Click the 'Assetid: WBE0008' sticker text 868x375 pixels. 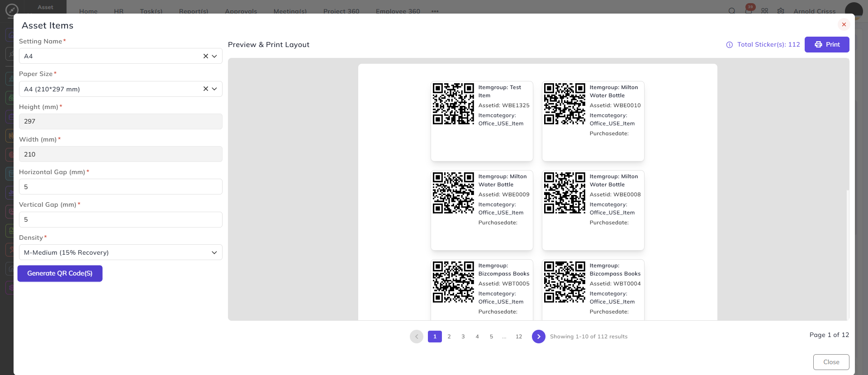(615, 195)
